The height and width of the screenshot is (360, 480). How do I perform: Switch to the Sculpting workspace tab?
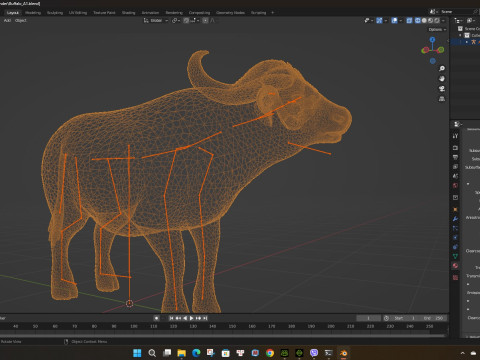[x=55, y=12]
